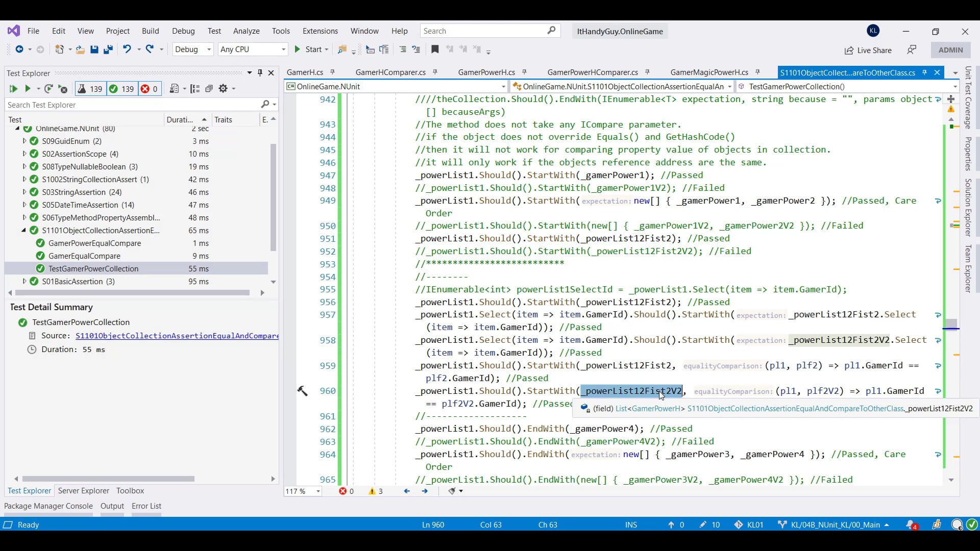Click the Save All icon
Viewport: 980px width, 551px height.
point(108,49)
